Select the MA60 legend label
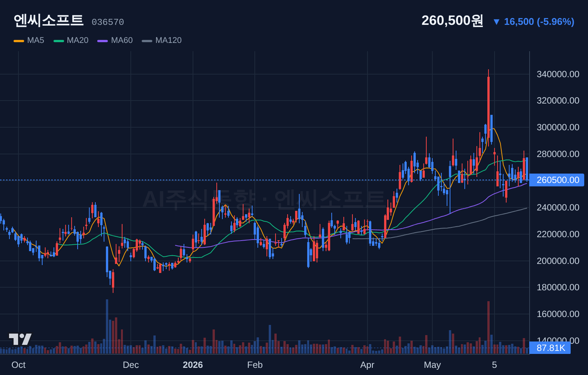 coord(122,40)
